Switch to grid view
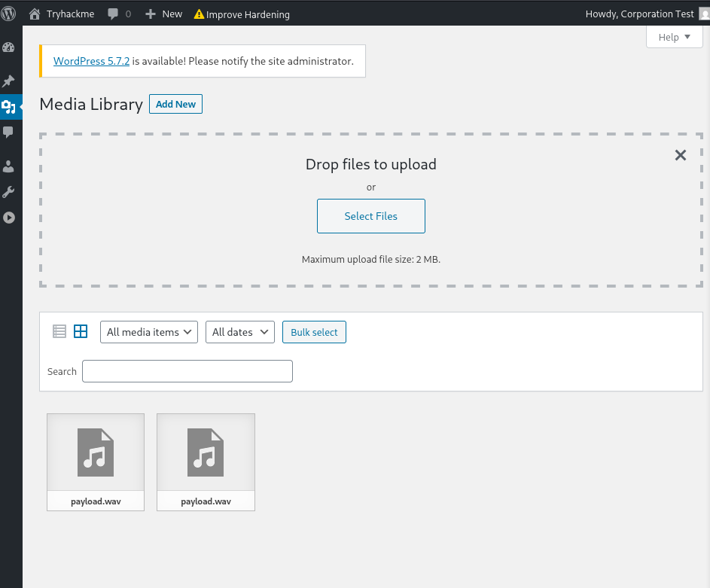Screen dimensions: 710x588 click(81, 331)
